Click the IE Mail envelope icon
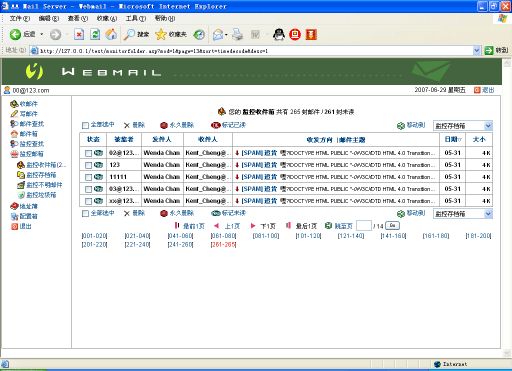Screen dimensions: 512x371 [218, 34]
